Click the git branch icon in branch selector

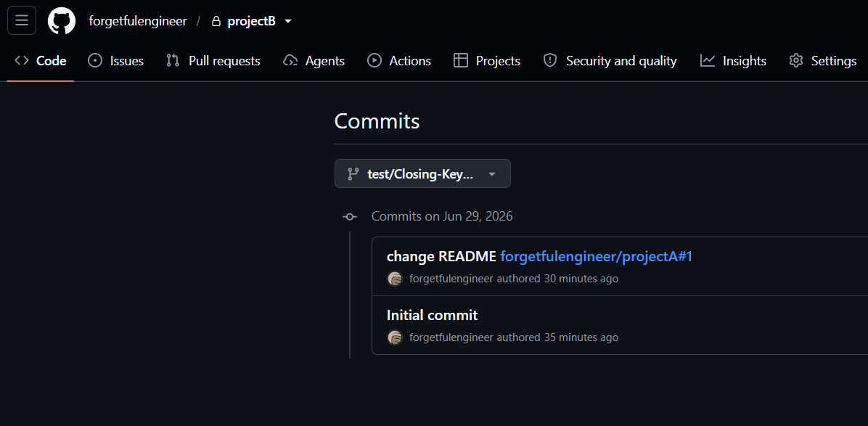(353, 174)
